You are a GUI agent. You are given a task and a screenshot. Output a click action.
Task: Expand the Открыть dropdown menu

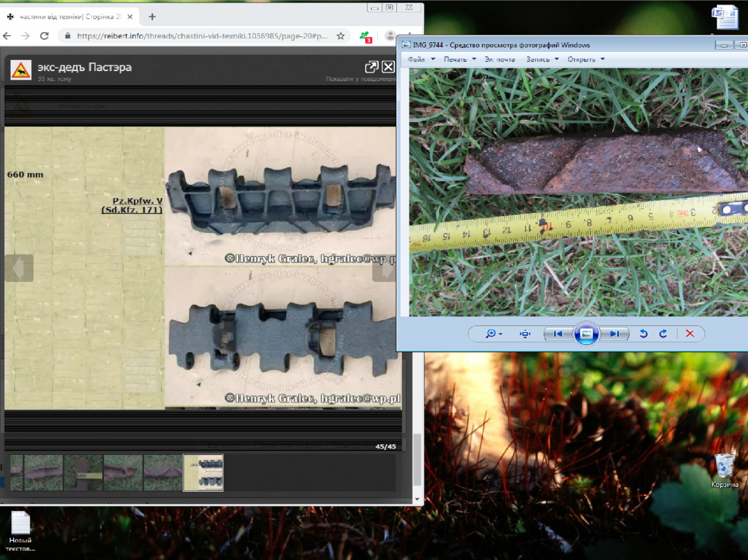click(x=585, y=59)
